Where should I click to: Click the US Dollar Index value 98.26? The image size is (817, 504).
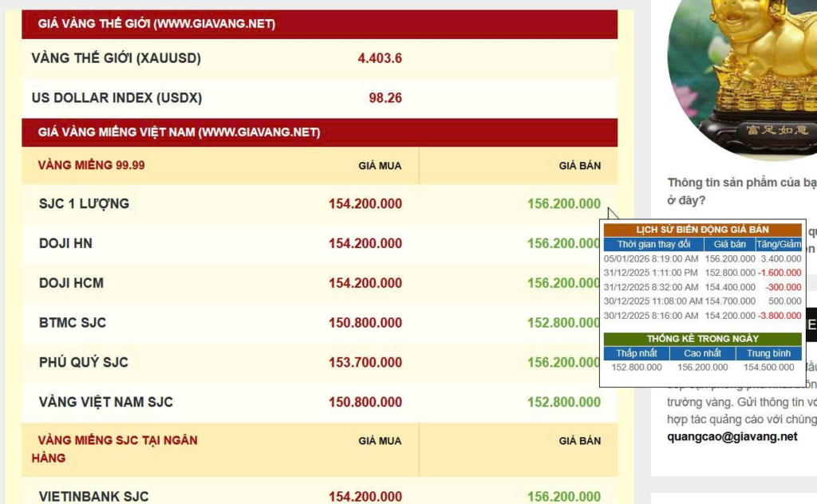click(385, 98)
